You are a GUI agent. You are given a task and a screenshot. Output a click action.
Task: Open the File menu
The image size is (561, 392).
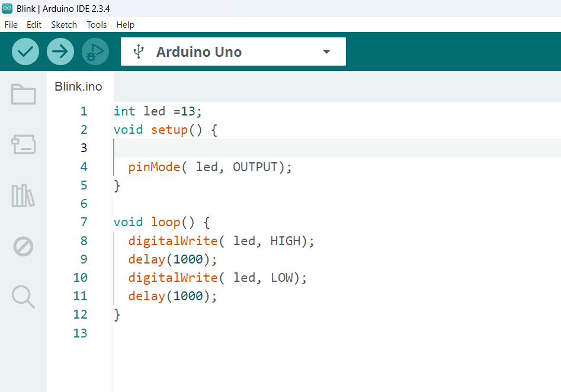[11, 25]
